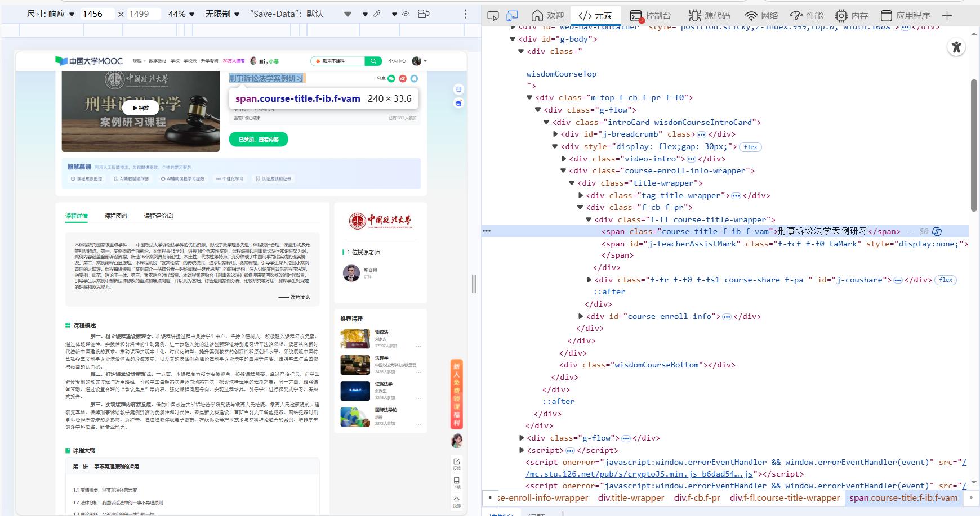Click the green search magnifier button

coord(373,61)
